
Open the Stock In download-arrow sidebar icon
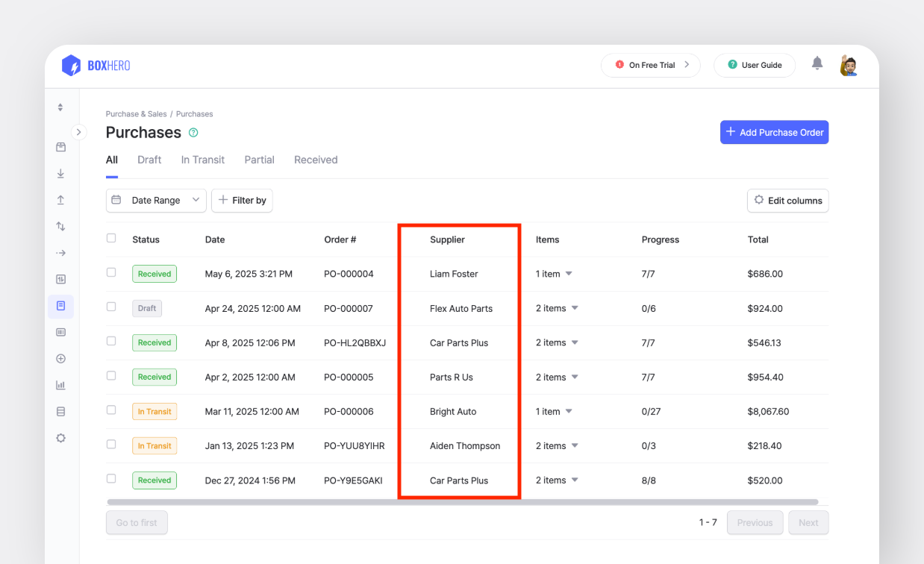(x=60, y=174)
